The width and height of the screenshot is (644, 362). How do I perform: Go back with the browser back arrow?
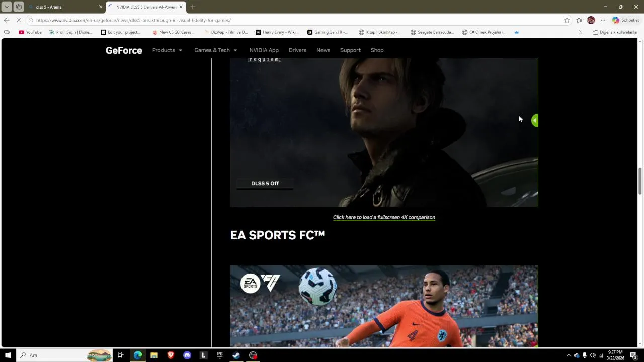tap(6, 20)
